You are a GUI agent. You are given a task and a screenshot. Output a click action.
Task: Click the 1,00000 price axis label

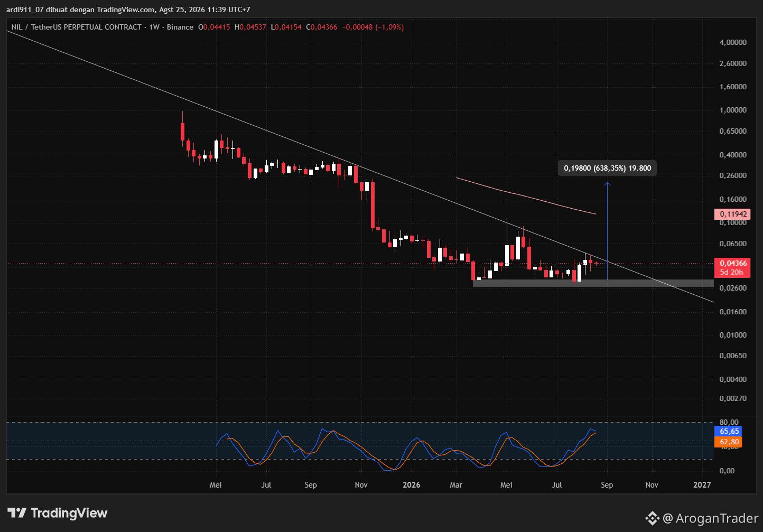click(x=733, y=110)
